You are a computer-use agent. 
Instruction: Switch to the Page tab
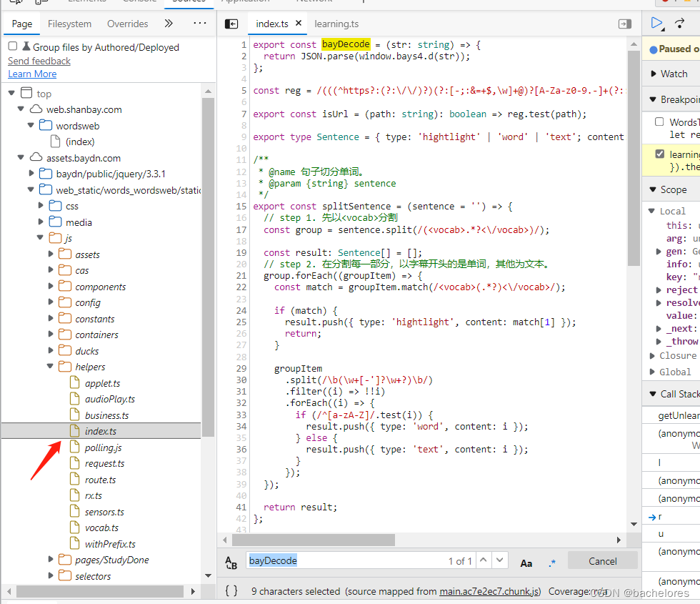22,24
